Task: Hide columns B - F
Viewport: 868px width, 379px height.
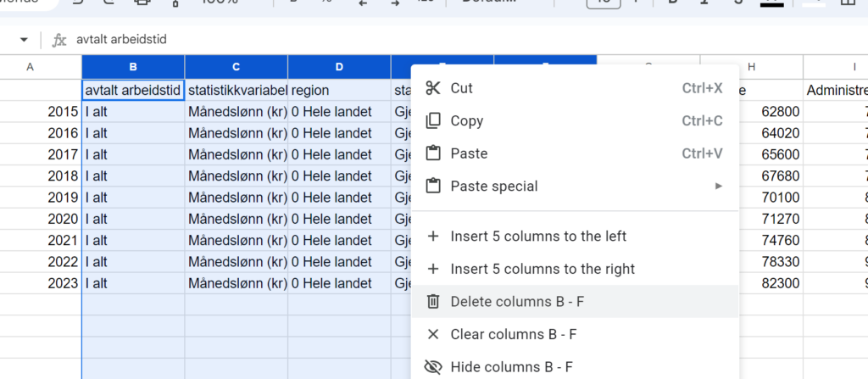Action: tap(576, 367)
